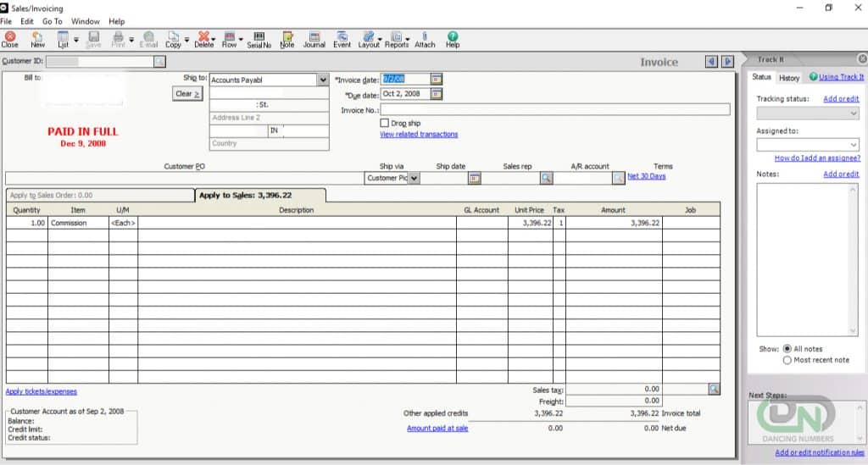Click the Help toolbar icon

453,40
